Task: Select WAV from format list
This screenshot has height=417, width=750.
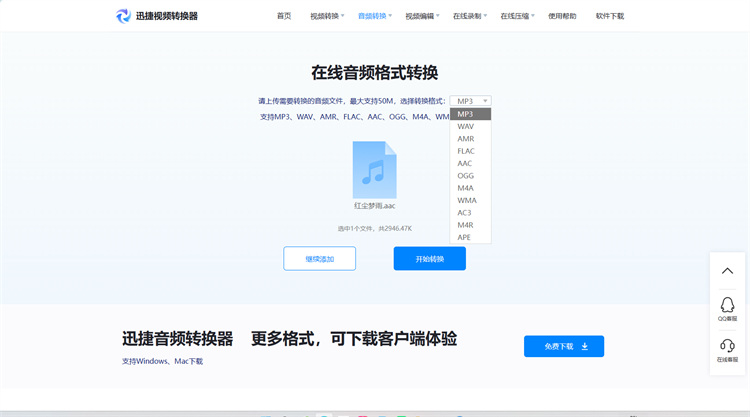Action: click(x=466, y=127)
